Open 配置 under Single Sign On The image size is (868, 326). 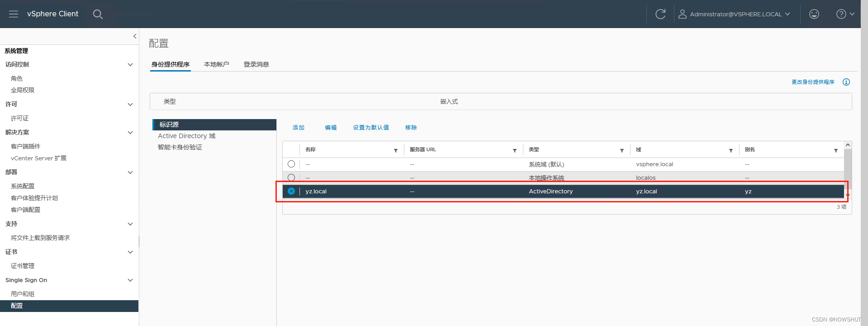69,306
